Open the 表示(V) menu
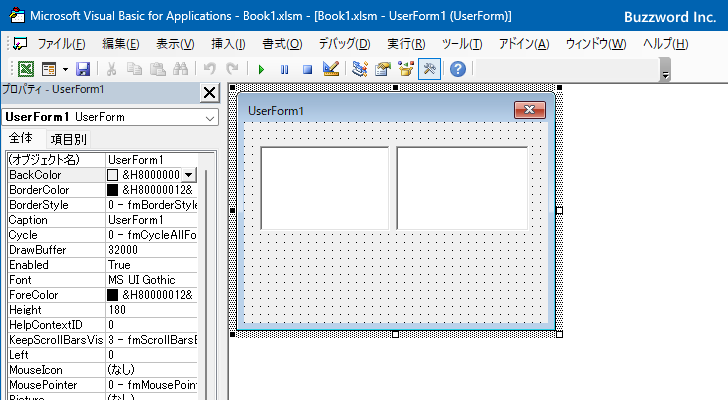Viewport: 728px width, 400px height. (x=175, y=44)
